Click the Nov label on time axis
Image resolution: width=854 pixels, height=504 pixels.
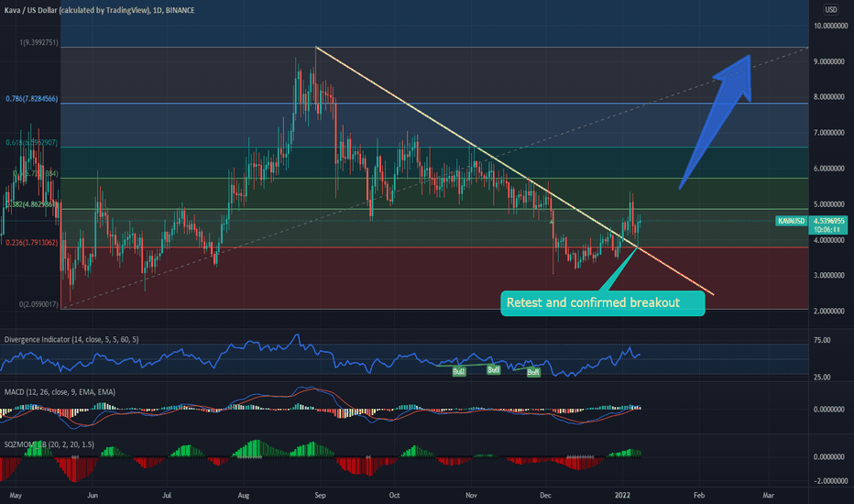tap(471, 495)
